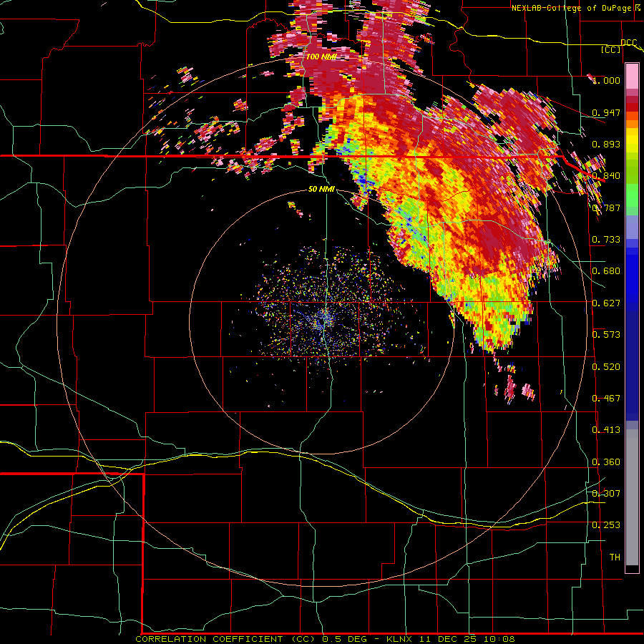This screenshot has height=644, width=644.
Task: Click the 11 DEC 25 date stamp
Action: (x=448, y=639)
